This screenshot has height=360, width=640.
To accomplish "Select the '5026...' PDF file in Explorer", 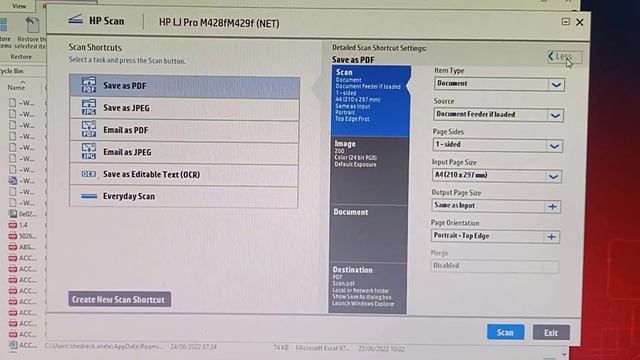I will click(x=23, y=236).
